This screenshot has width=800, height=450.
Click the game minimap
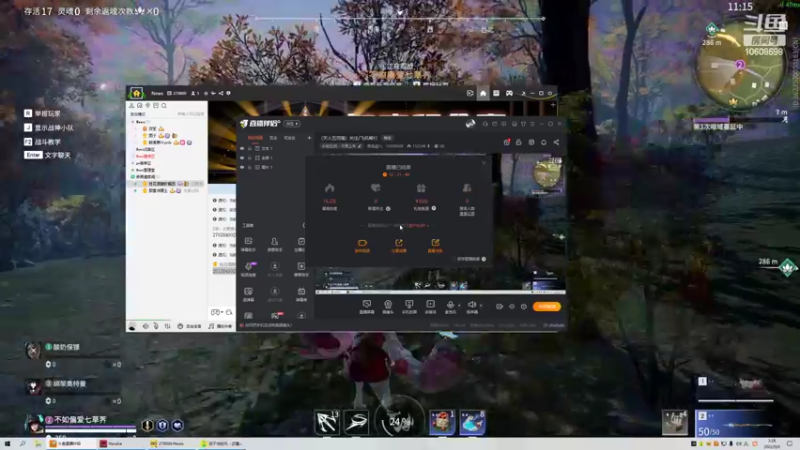(x=738, y=66)
